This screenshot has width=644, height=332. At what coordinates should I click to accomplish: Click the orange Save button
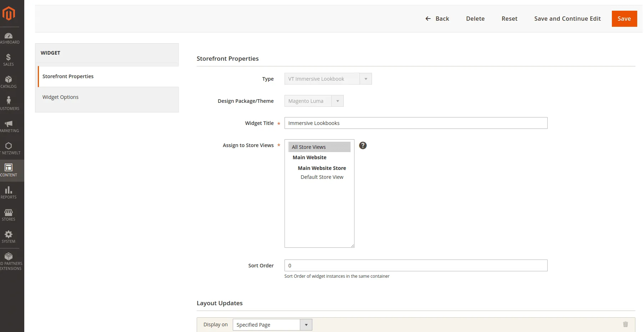pos(624,19)
